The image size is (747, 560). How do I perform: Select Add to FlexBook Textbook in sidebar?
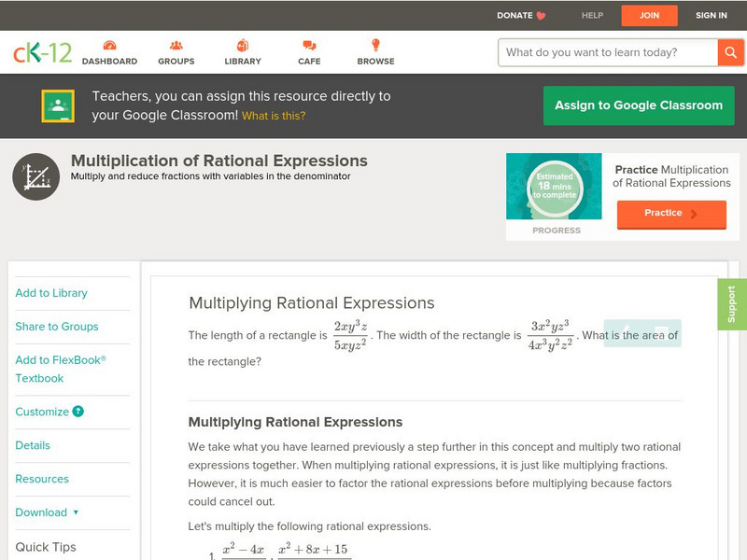click(60, 369)
